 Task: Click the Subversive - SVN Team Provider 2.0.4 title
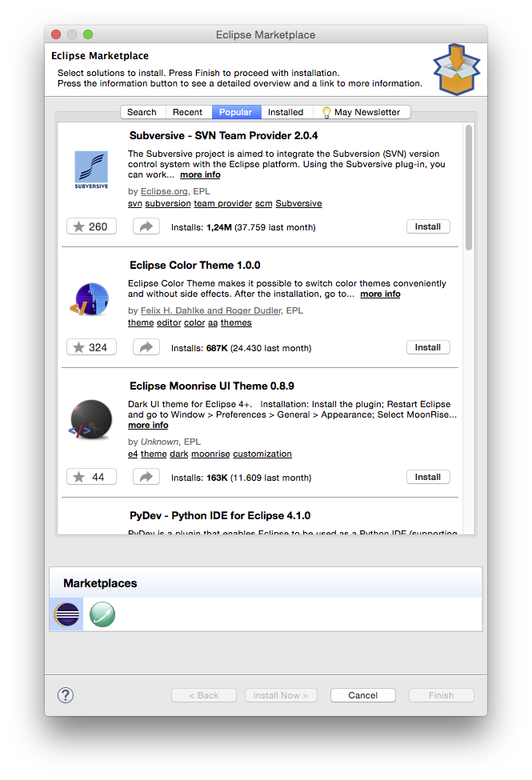(x=223, y=135)
